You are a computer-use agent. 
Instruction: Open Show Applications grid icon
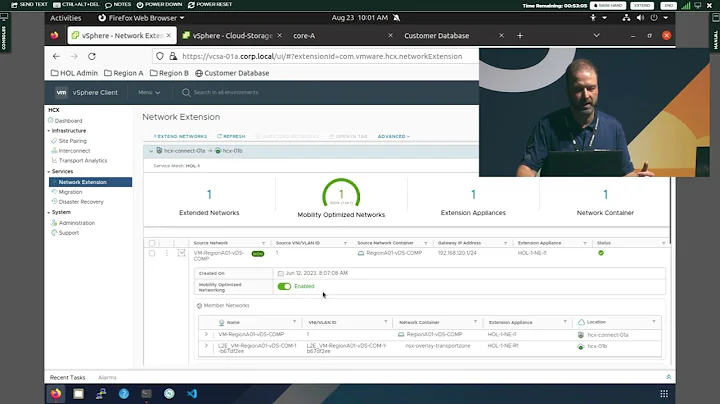tap(664, 393)
